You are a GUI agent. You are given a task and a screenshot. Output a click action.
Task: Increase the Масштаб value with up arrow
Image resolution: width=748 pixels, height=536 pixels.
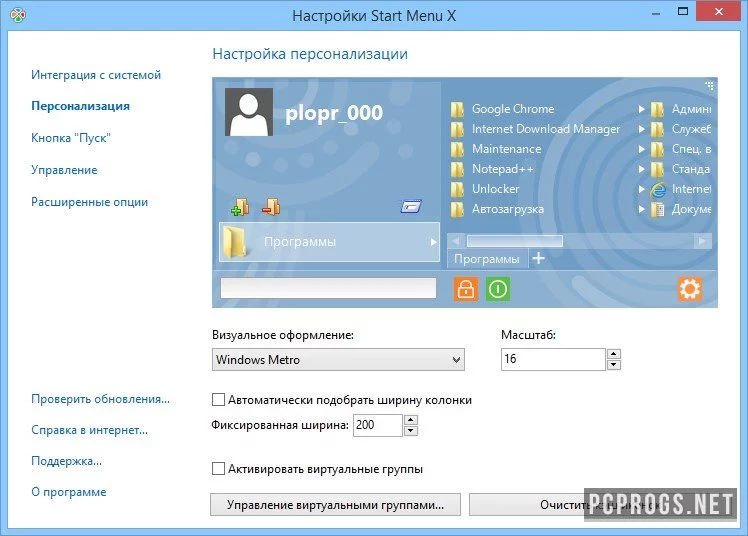tap(613, 354)
